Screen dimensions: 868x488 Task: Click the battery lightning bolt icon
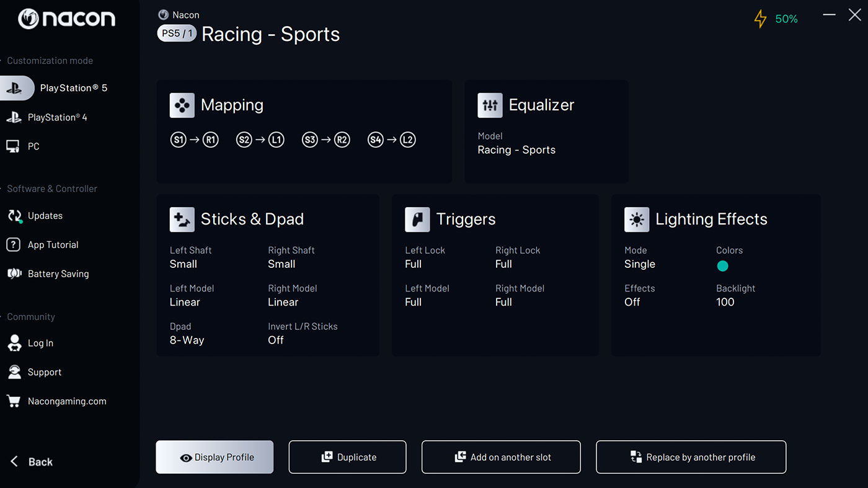760,19
